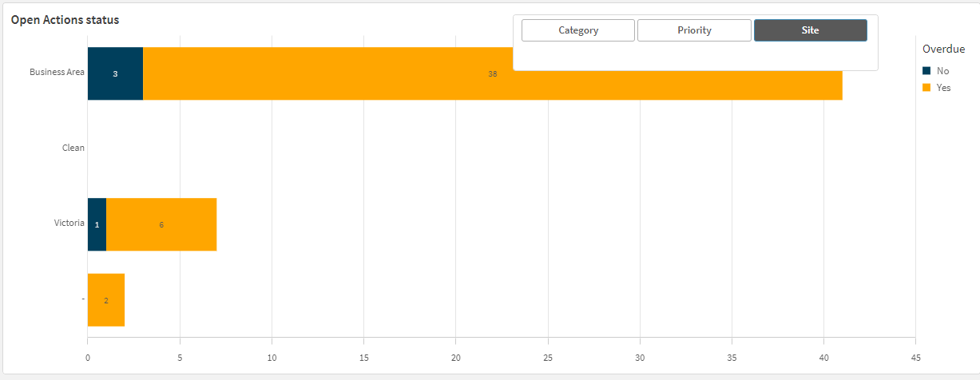This screenshot has height=380, width=980.
Task: Select the 'No' overdue legend label
Action: (942, 71)
